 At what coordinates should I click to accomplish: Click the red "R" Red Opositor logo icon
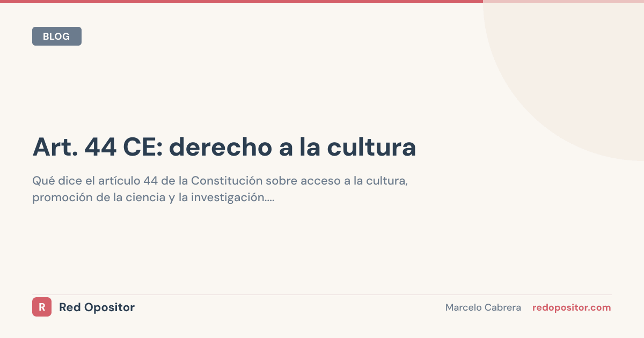42,307
